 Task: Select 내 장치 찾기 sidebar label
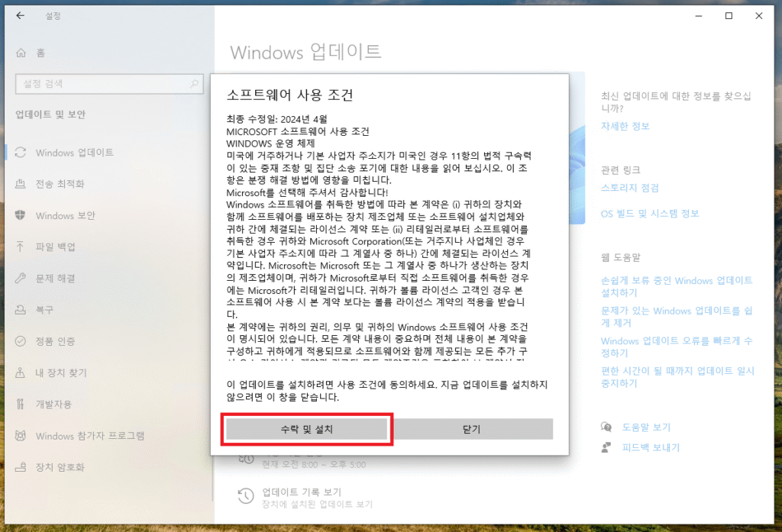click(x=61, y=372)
